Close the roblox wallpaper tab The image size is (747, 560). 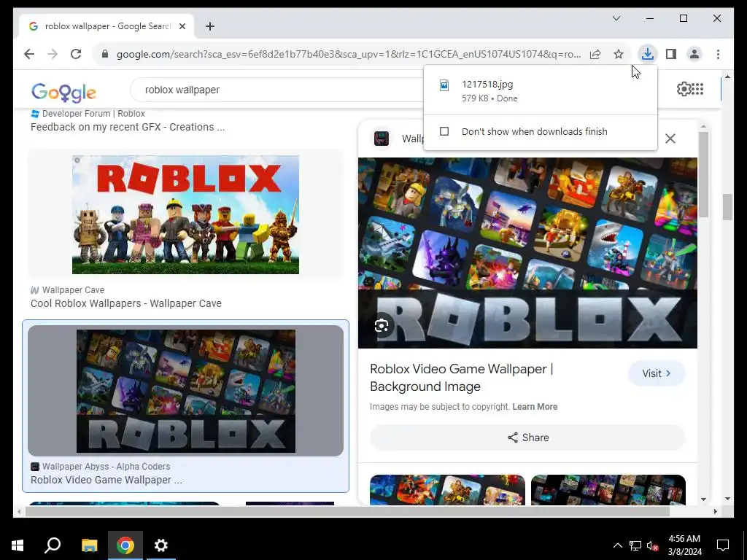pyautogui.click(x=182, y=26)
